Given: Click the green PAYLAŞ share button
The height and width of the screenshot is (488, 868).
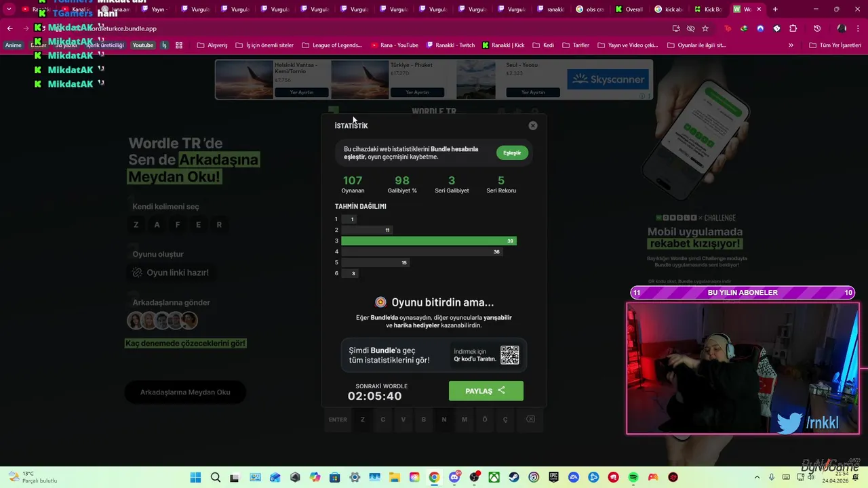Looking at the screenshot, I should point(486,390).
